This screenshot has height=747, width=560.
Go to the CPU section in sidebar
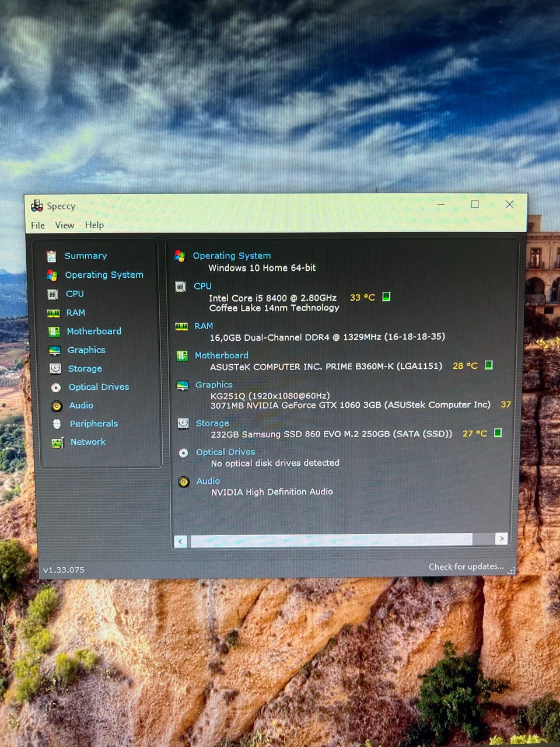(x=75, y=294)
